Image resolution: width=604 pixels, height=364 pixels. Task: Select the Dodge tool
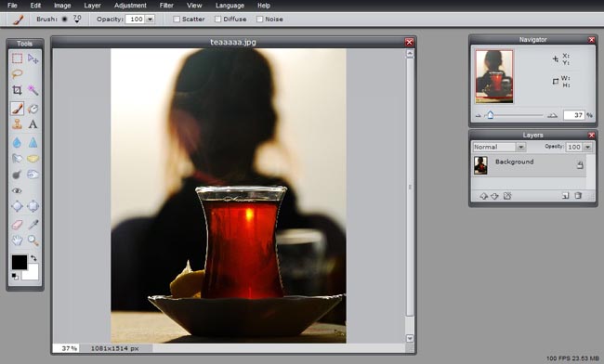click(17, 175)
